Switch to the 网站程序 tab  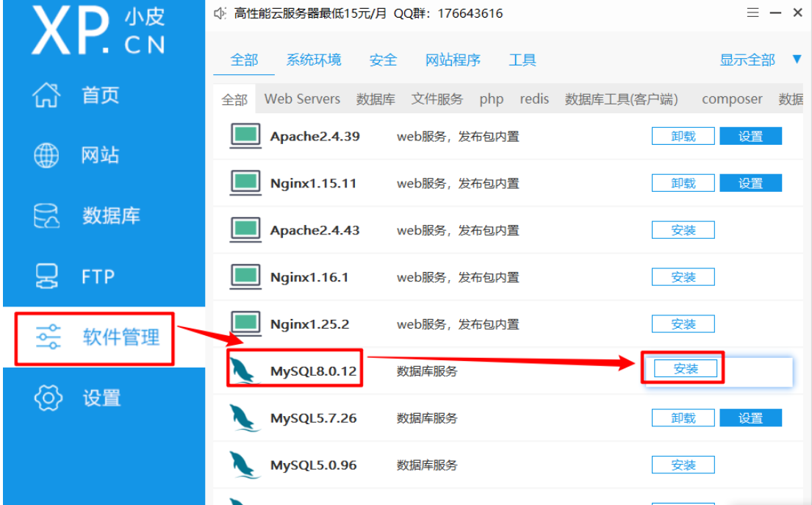[453, 60]
